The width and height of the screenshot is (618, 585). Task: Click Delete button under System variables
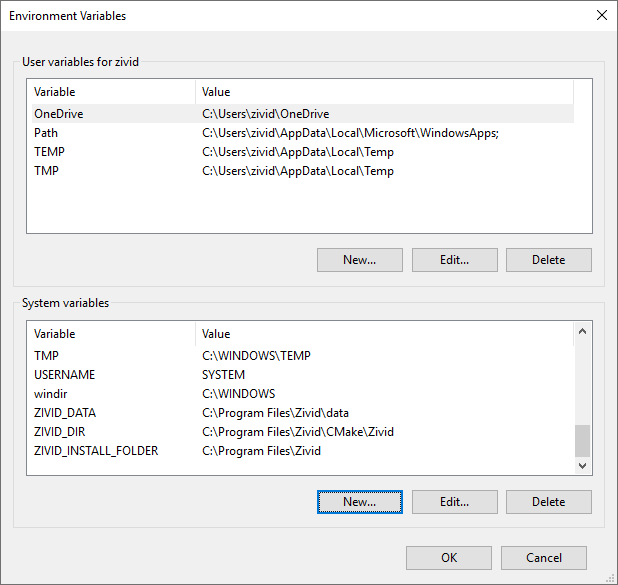click(548, 502)
